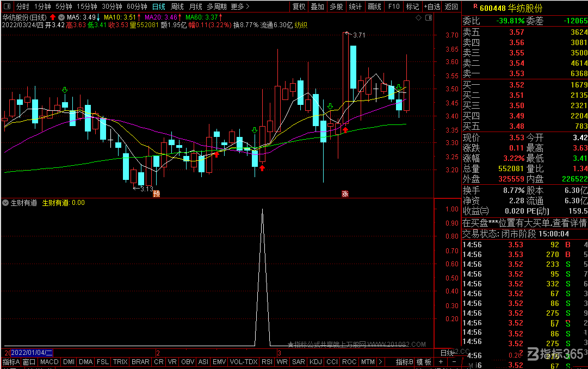The height and width of the screenshot is (369, 588).
Task: Expand the 更多 period options
Action: point(240,7)
